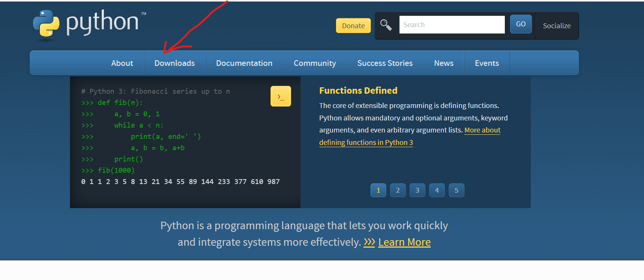The height and width of the screenshot is (280, 644).
Task: Switch to slide 5 of the carousel
Action: 457,190
